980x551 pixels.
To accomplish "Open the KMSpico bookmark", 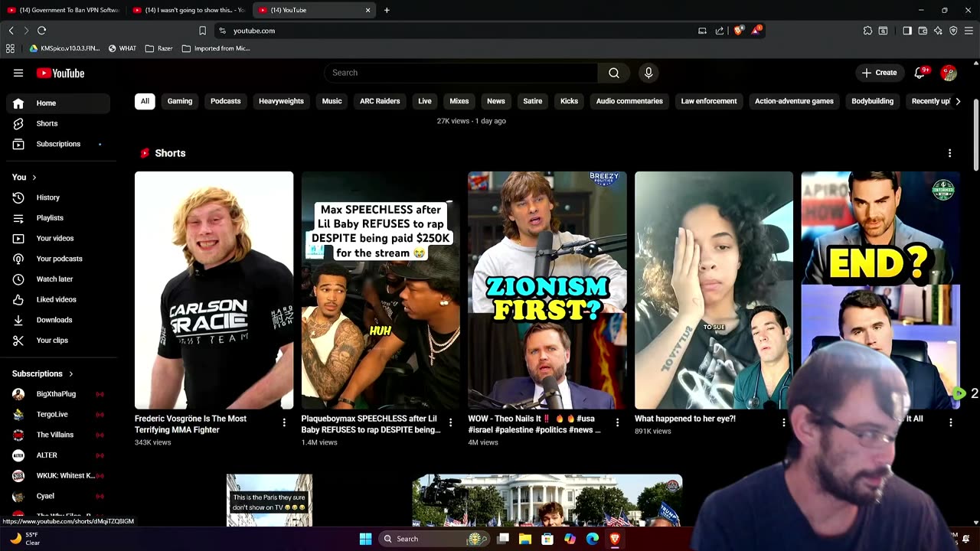I will tap(64, 48).
